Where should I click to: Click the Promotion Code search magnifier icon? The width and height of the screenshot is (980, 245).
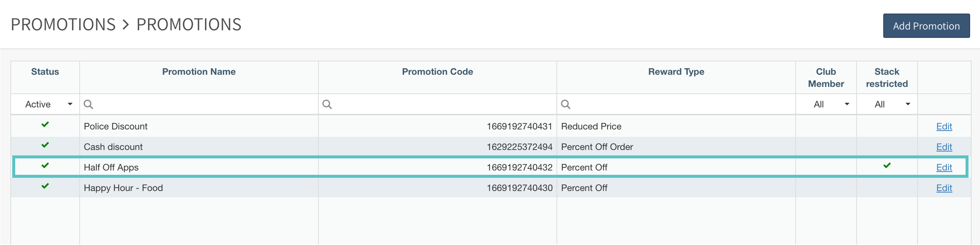pos(327,104)
